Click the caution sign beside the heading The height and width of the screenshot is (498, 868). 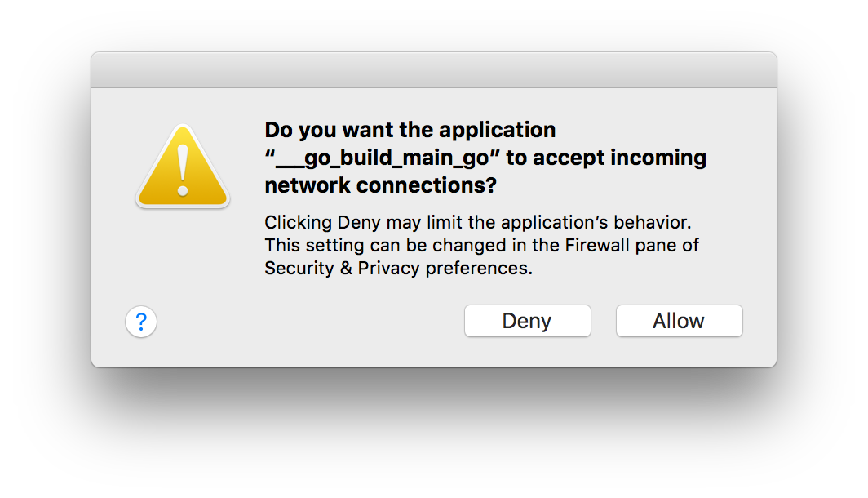pos(183,166)
